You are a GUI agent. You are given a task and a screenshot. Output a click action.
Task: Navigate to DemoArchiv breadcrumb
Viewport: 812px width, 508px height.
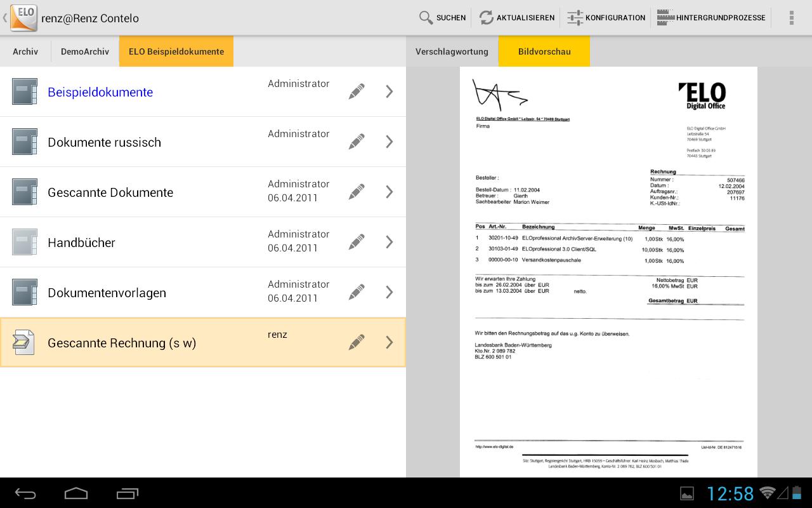tap(85, 51)
